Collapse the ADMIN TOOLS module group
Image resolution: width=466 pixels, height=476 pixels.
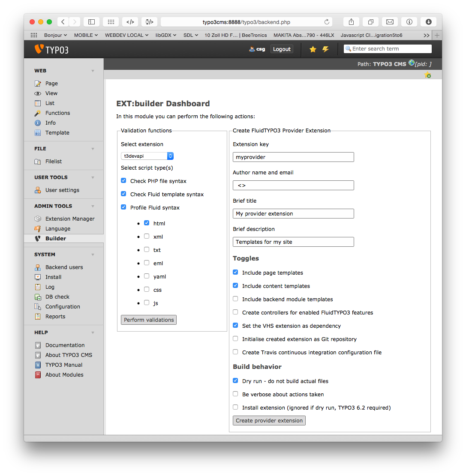tap(93, 206)
